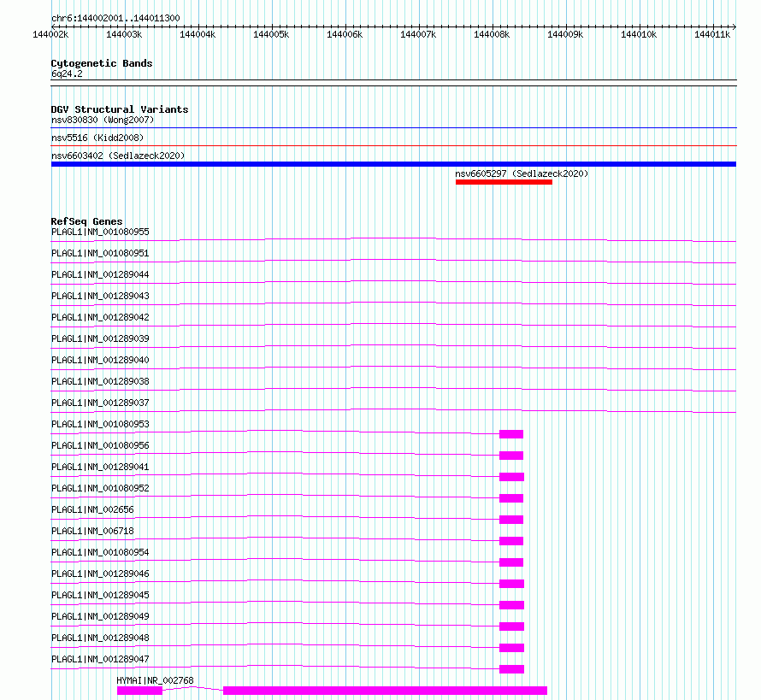This screenshot has width=761, height=700.
Task: Click the 144007k ruler tick label
Action: [418, 34]
